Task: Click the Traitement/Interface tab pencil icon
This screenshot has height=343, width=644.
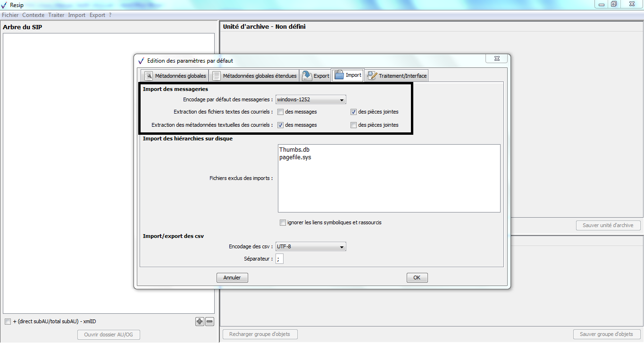Action: (372, 76)
